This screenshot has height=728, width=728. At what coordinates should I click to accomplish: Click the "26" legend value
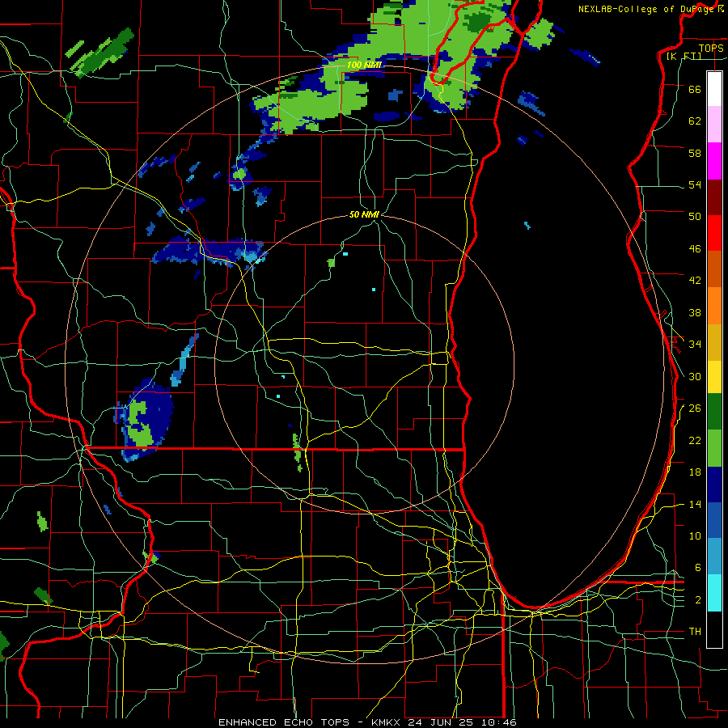695,408
